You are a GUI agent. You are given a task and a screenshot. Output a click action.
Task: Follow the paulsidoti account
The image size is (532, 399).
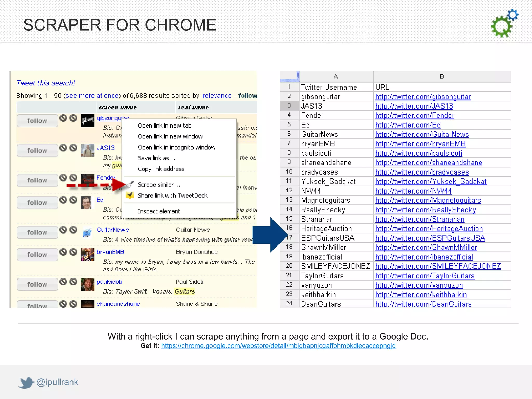37,284
